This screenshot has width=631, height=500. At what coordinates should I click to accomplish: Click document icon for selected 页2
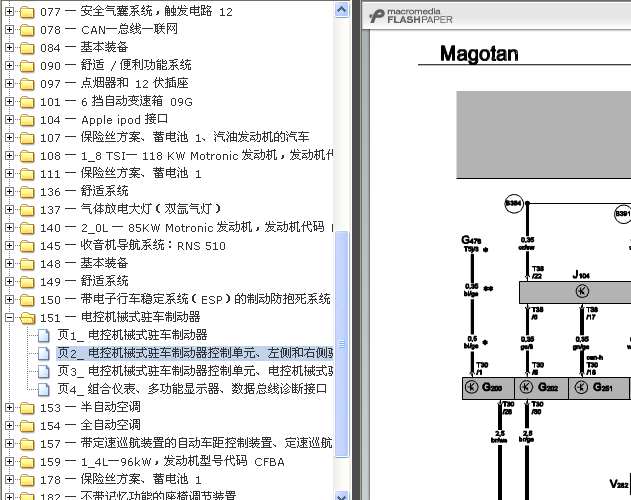(44, 353)
